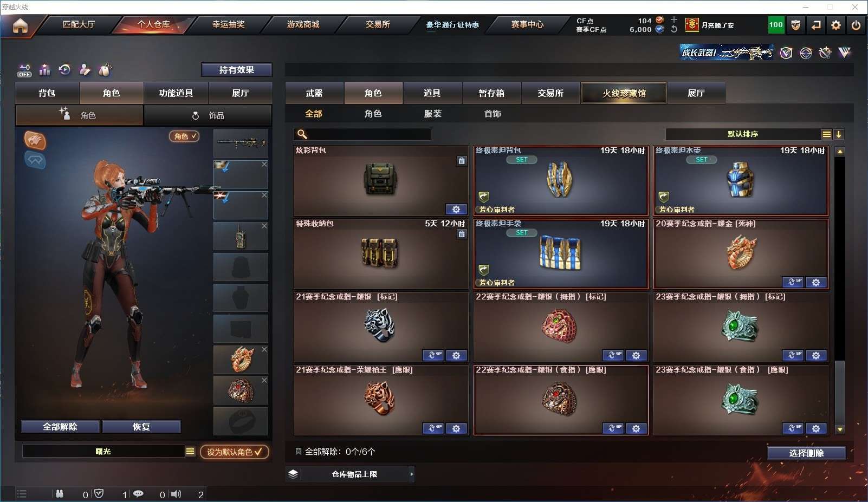Viewport: 868px width, 502px height.
Task: Toggle 设为默认角色 checkbox button
Action: click(x=235, y=452)
